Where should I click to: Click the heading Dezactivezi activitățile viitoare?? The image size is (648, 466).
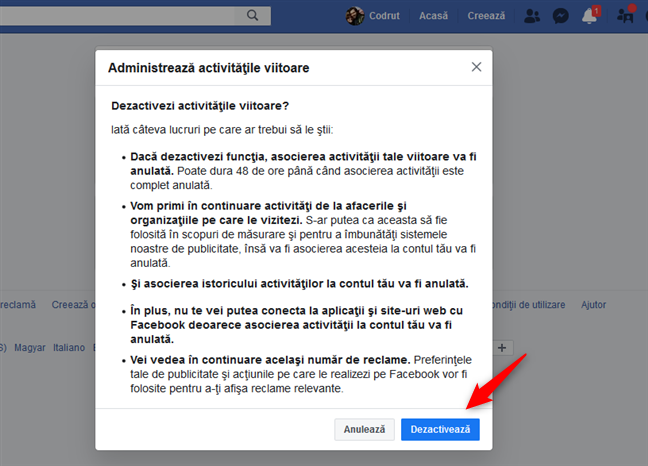200,106
